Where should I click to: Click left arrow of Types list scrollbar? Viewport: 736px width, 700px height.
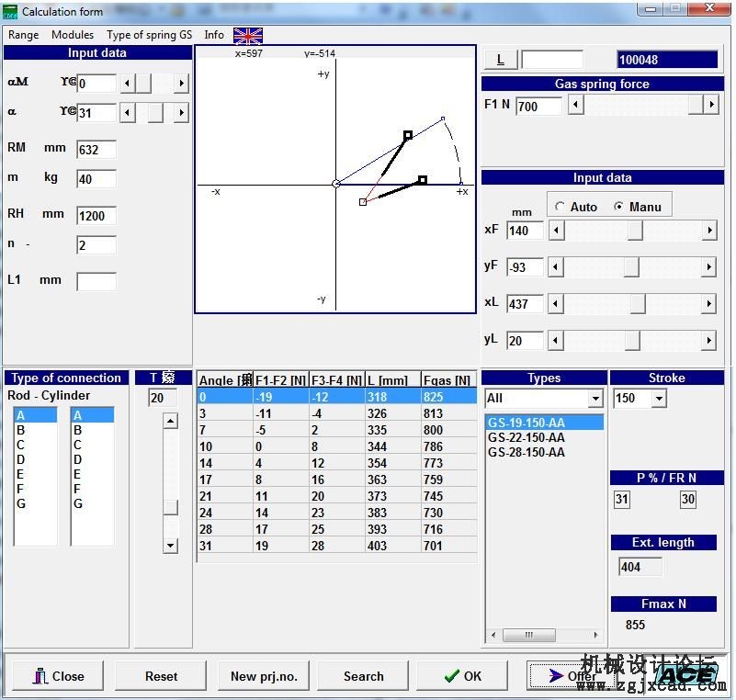[493, 636]
